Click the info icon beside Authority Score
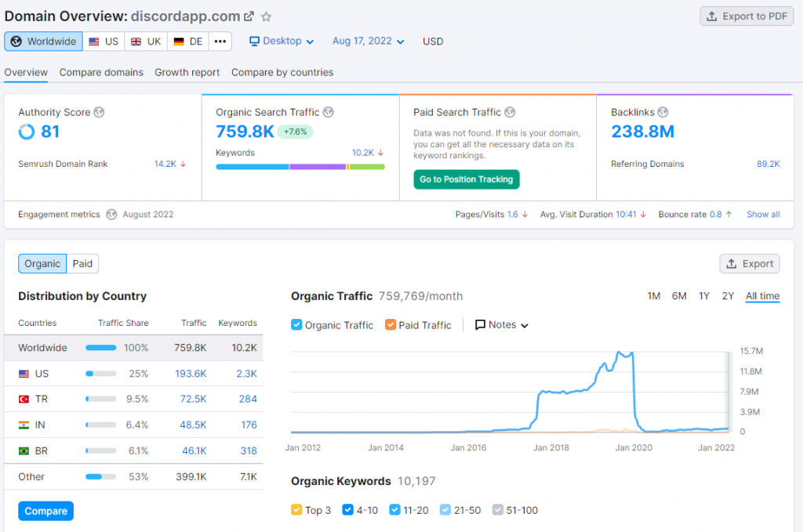 tap(99, 112)
